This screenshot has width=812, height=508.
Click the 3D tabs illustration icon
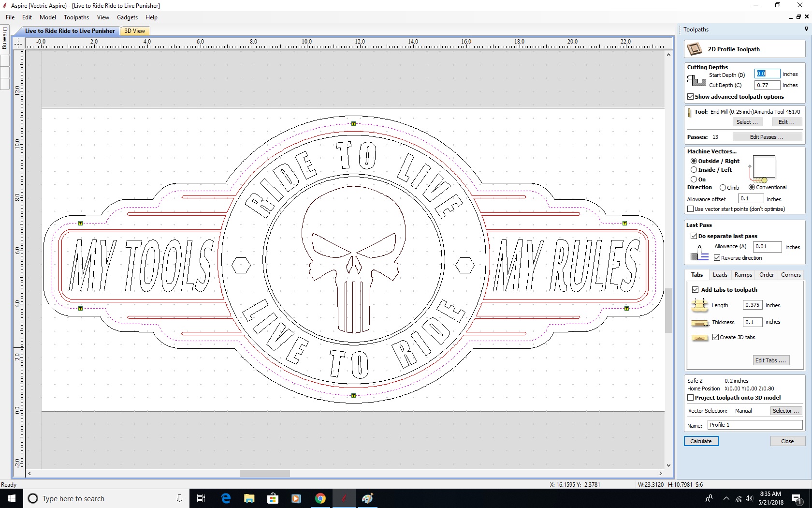pyautogui.click(x=700, y=338)
